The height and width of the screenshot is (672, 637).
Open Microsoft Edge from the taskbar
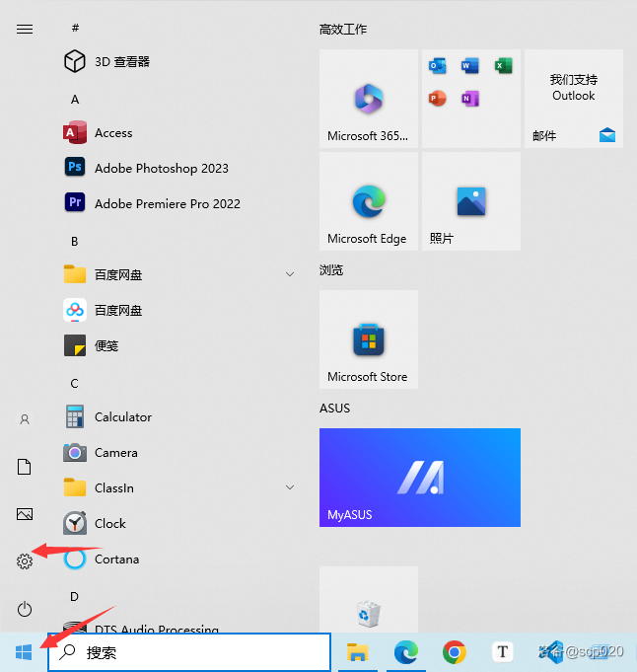405,652
